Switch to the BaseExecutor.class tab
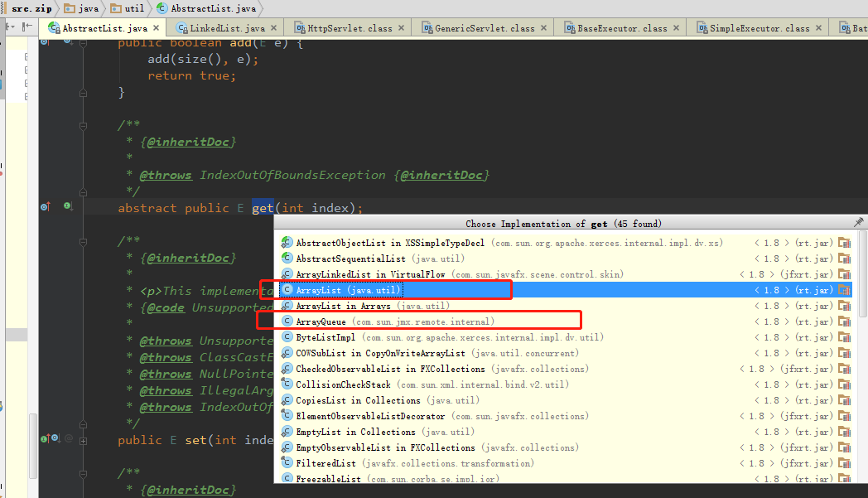 coord(622,27)
